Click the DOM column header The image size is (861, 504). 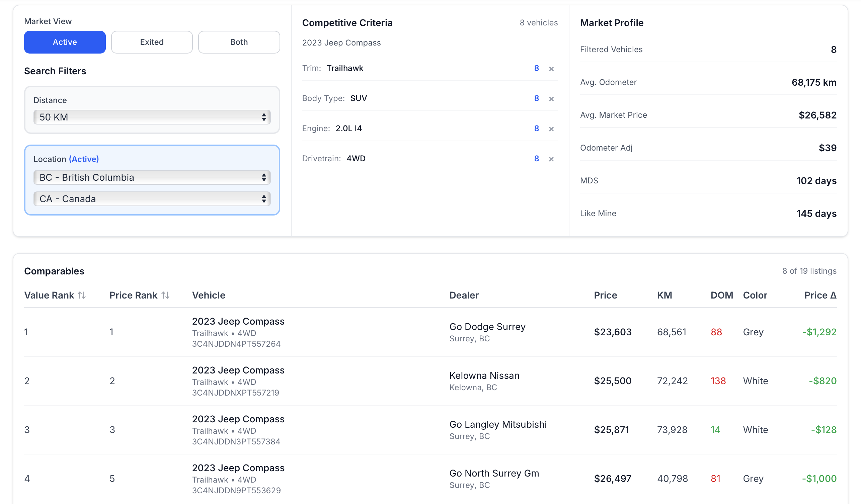click(x=722, y=295)
